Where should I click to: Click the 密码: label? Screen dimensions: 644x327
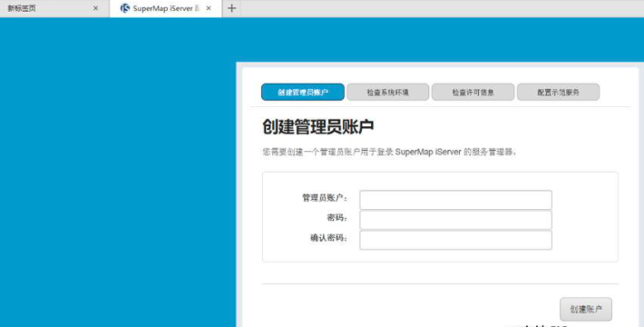337,218
